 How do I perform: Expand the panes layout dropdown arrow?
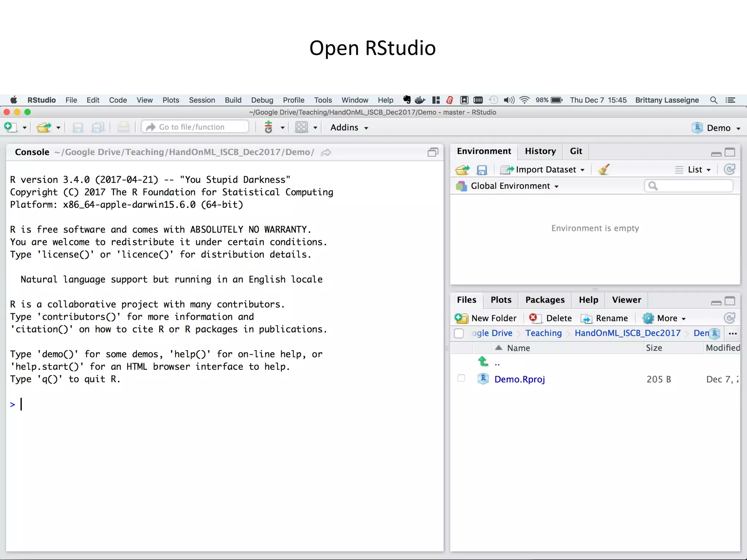tap(316, 128)
